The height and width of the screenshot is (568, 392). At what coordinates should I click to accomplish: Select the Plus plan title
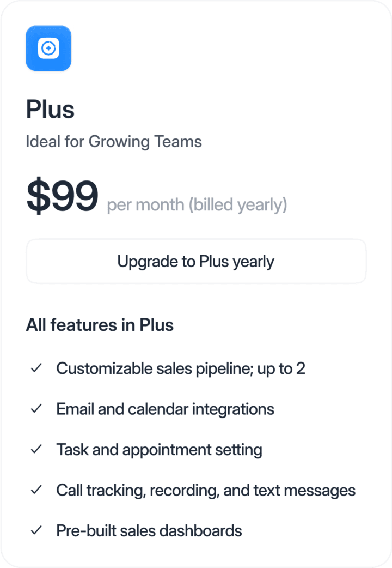(x=50, y=110)
